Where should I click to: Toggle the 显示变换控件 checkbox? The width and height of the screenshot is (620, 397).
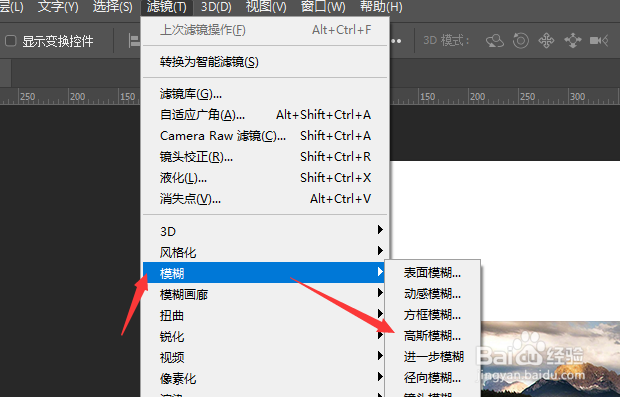click(x=11, y=41)
